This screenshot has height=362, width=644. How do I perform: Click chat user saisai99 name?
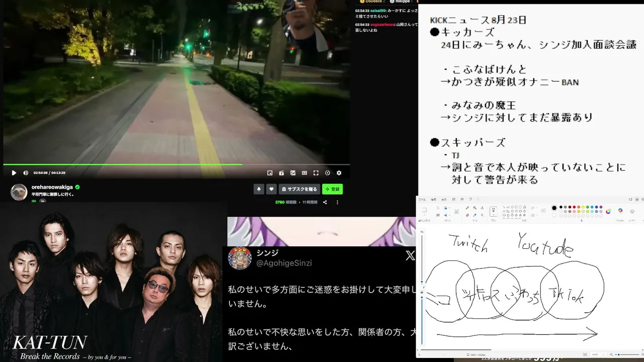point(377,10)
